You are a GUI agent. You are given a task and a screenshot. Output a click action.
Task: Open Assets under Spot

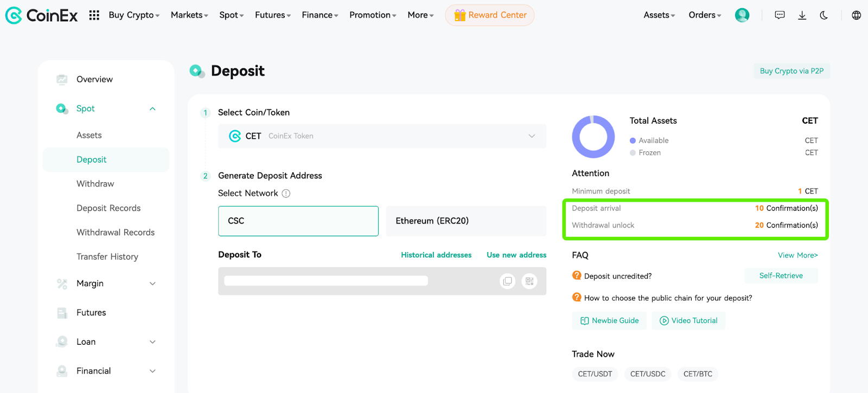(x=89, y=136)
